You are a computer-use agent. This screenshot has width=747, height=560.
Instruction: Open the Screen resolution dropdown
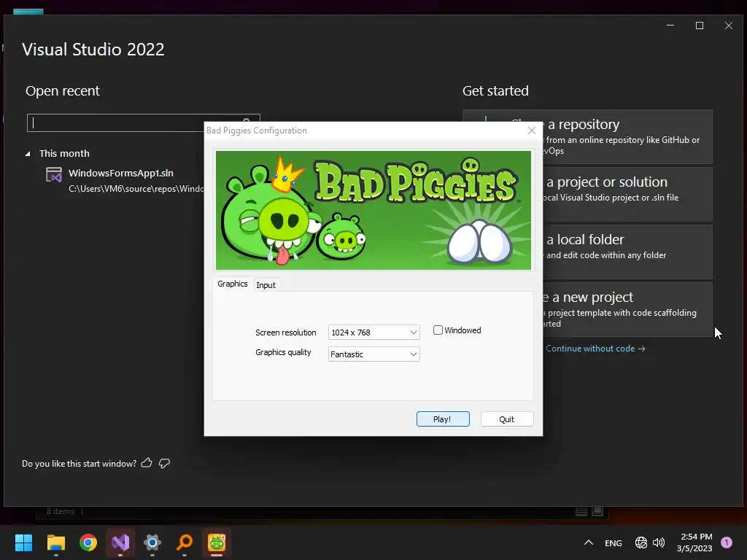coord(374,332)
